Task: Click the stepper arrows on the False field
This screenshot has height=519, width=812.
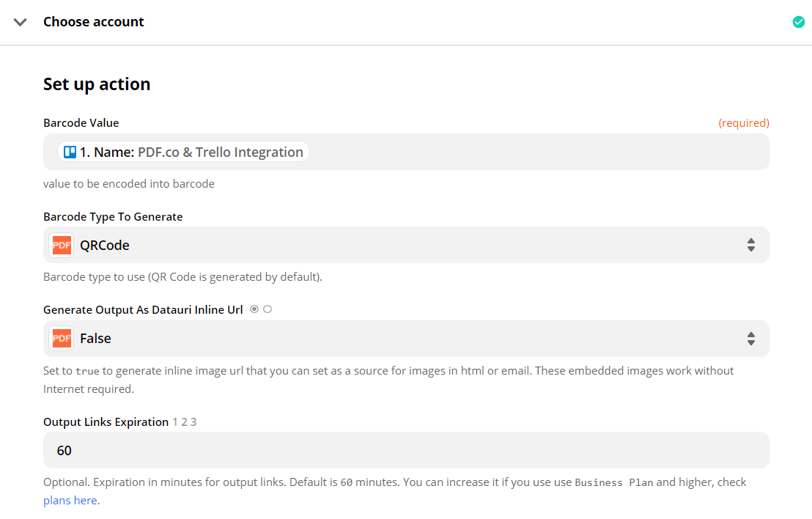Action: [751, 339]
